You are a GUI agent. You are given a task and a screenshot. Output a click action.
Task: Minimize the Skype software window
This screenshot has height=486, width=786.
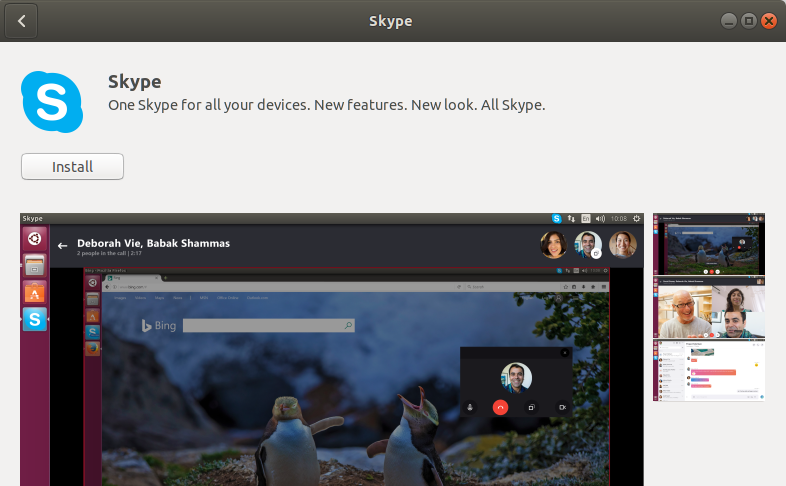tap(729, 21)
